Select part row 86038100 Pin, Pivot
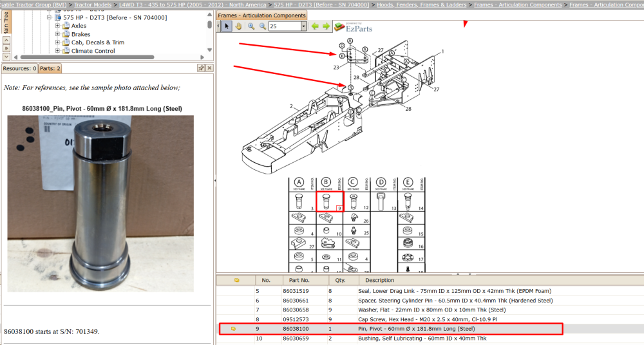 430,328
